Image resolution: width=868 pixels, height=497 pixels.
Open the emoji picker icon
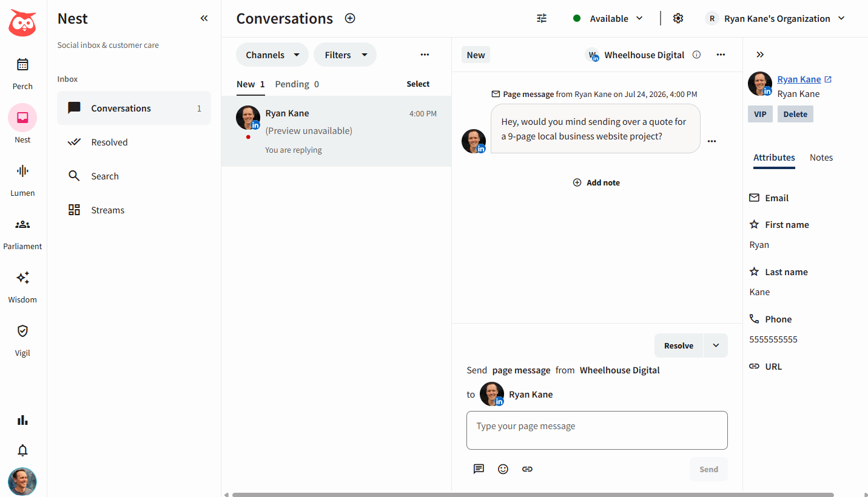(x=503, y=469)
